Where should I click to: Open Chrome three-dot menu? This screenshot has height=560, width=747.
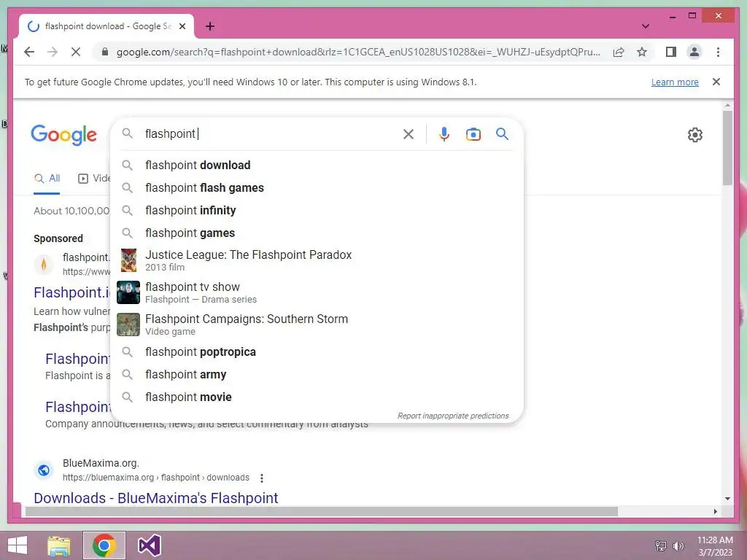click(718, 52)
